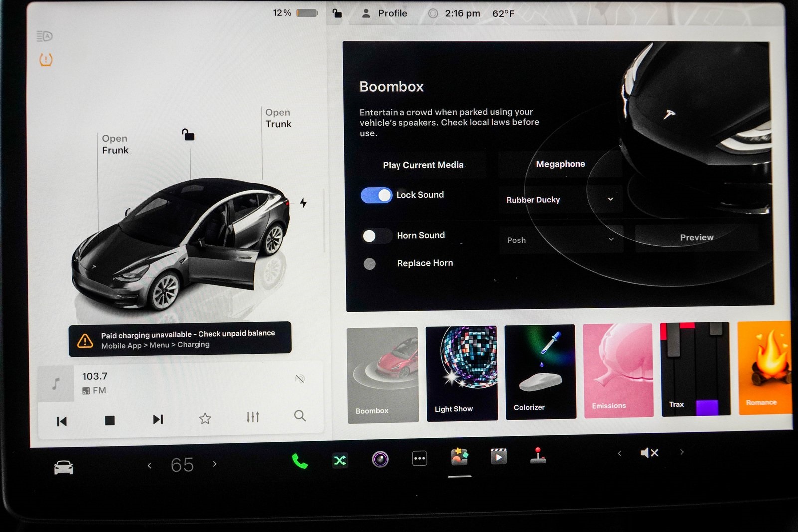Open the Posh horn sound dropdown
Image resolution: width=798 pixels, height=532 pixels.
point(561,240)
